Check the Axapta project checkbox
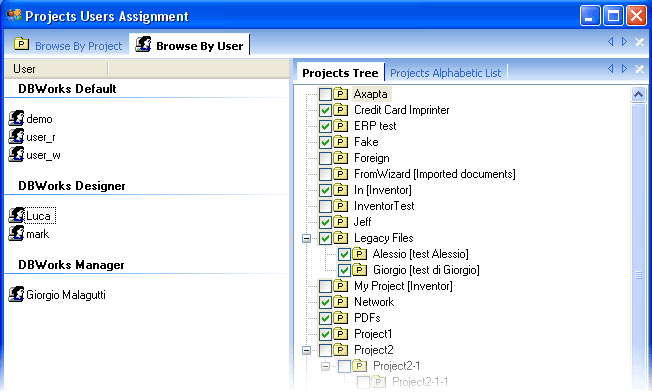The image size is (652, 392). click(325, 94)
